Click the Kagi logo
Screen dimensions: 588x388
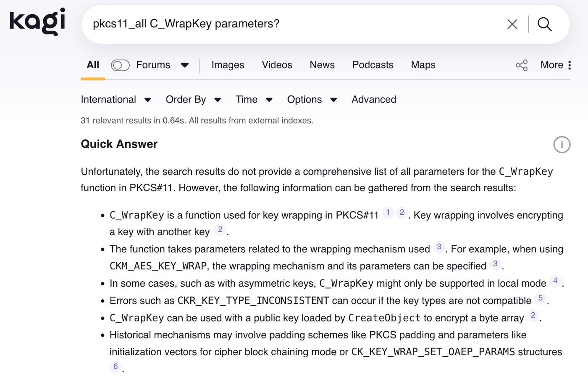(37, 22)
